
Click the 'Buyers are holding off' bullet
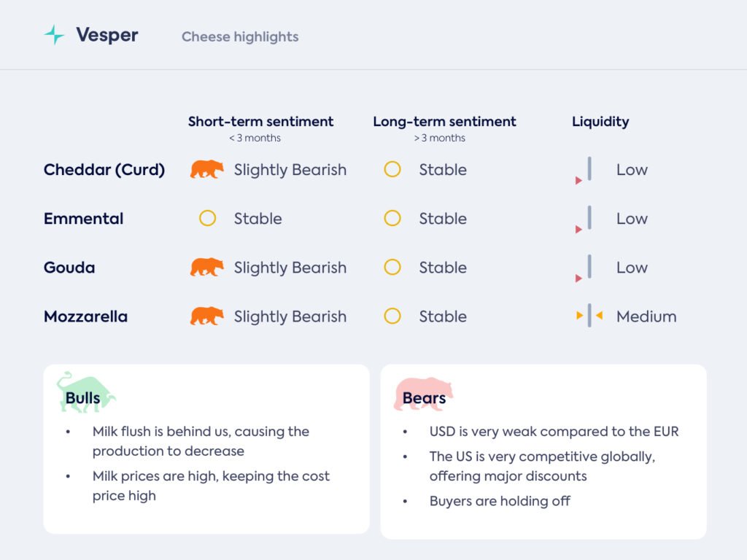[500, 501]
